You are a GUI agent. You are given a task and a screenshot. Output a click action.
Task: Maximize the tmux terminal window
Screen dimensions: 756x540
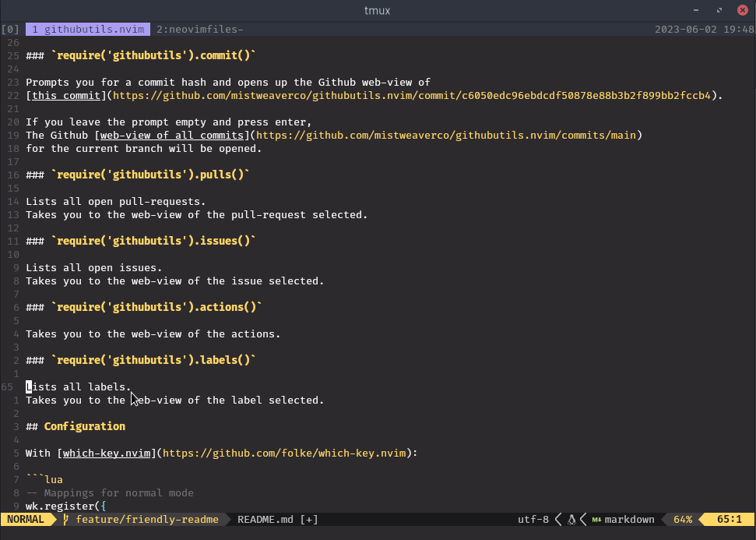click(719, 10)
